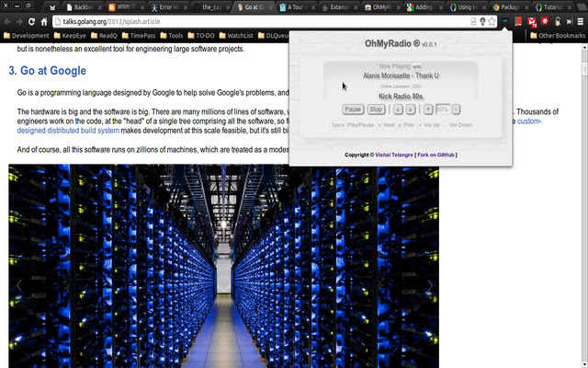Stop the OhMyRadio stream

tap(376, 109)
